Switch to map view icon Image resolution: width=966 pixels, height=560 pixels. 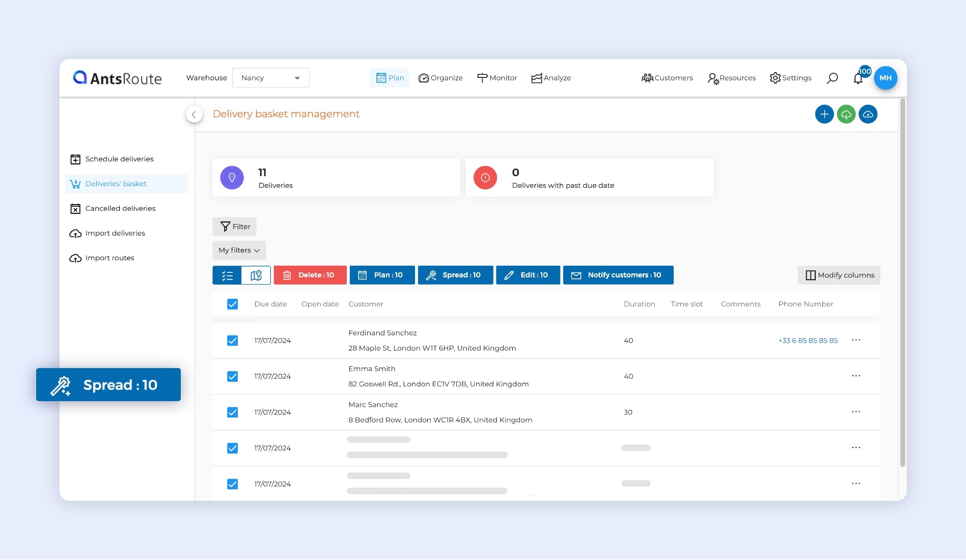256,275
